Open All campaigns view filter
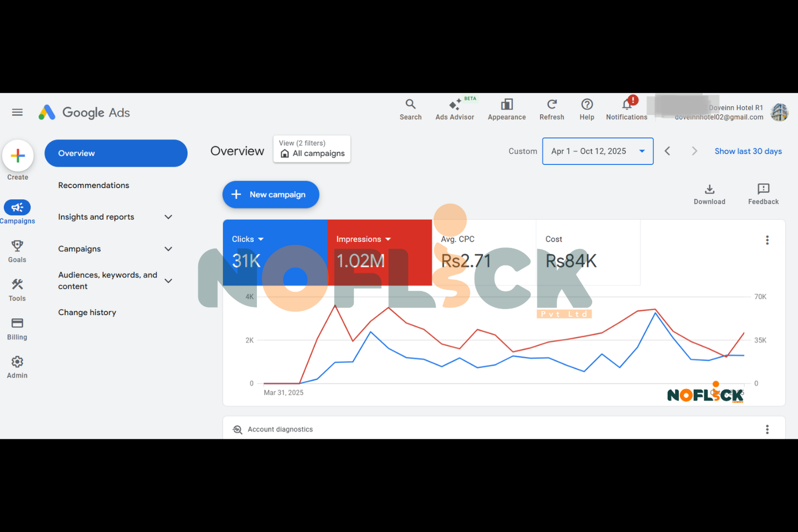798x532 pixels. click(312, 149)
